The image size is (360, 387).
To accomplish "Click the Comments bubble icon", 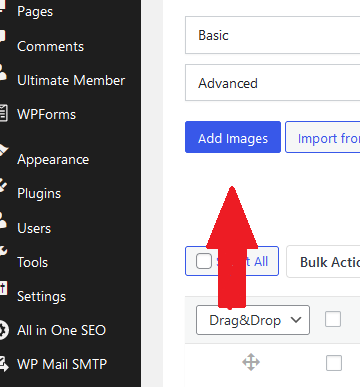I will (3, 36).
